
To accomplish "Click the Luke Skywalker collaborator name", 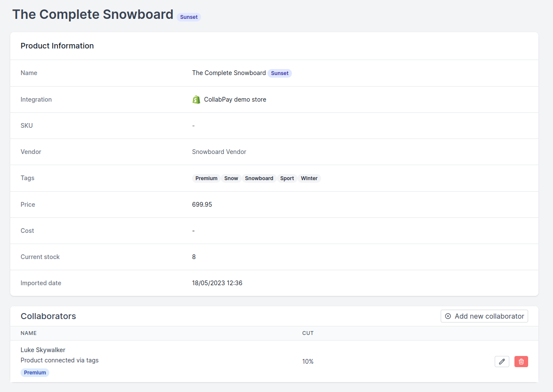I will tap(43, 350).
